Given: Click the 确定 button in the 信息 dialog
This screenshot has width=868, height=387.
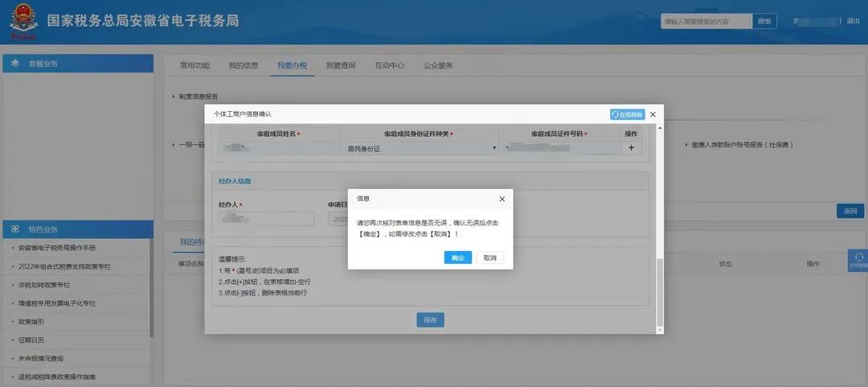Looking at the screenshot, I should pyautogui.click(x=457, y=257).
